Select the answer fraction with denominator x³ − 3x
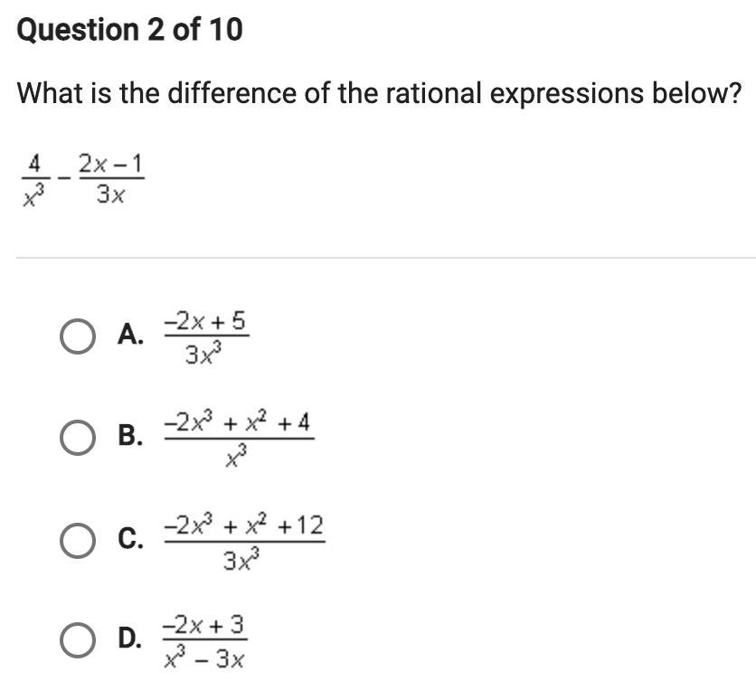The image size is (756, 700). pyautogui.click(x=205, y=642)
